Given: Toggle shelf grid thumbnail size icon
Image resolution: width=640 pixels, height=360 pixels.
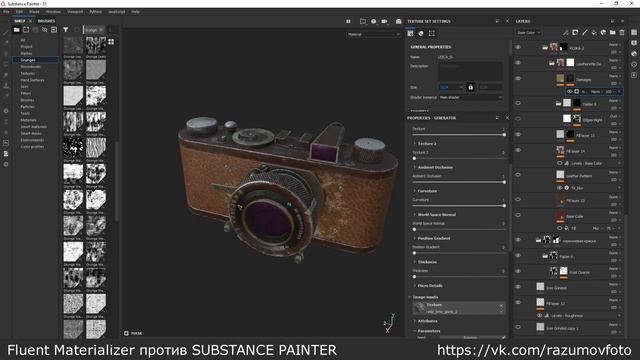Looking at the screenshot, I should coord(111,42).
